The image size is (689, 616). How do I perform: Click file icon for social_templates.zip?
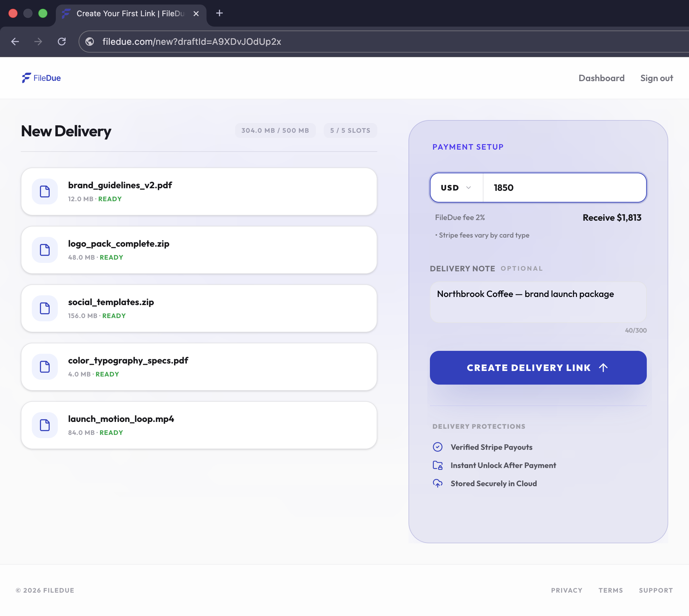(x=45, y=308)
